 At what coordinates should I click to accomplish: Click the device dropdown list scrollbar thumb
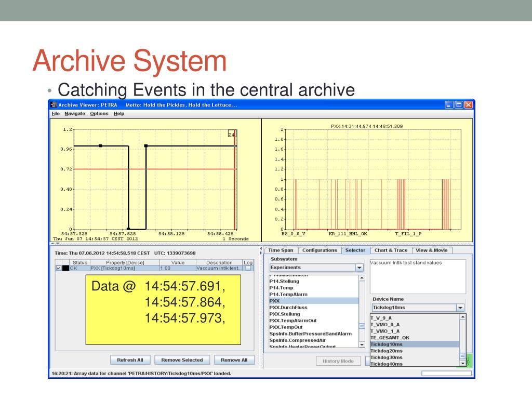pos(462,356)
